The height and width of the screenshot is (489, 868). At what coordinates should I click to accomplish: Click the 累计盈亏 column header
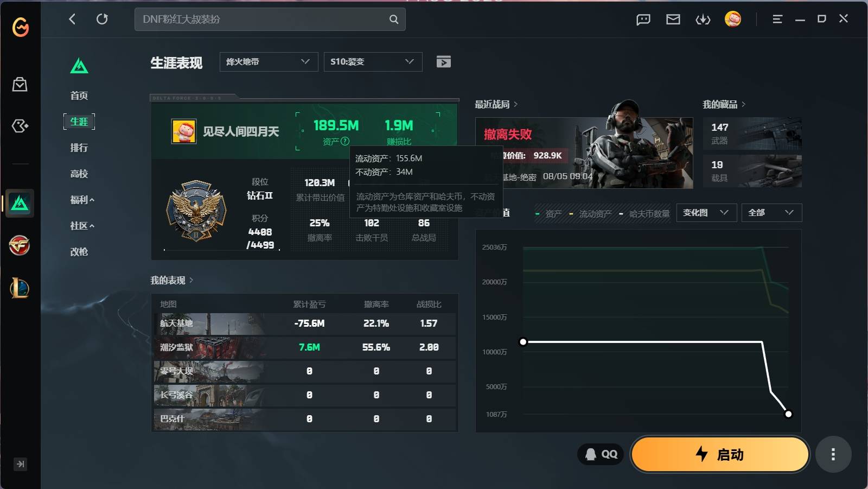(309, 304)
